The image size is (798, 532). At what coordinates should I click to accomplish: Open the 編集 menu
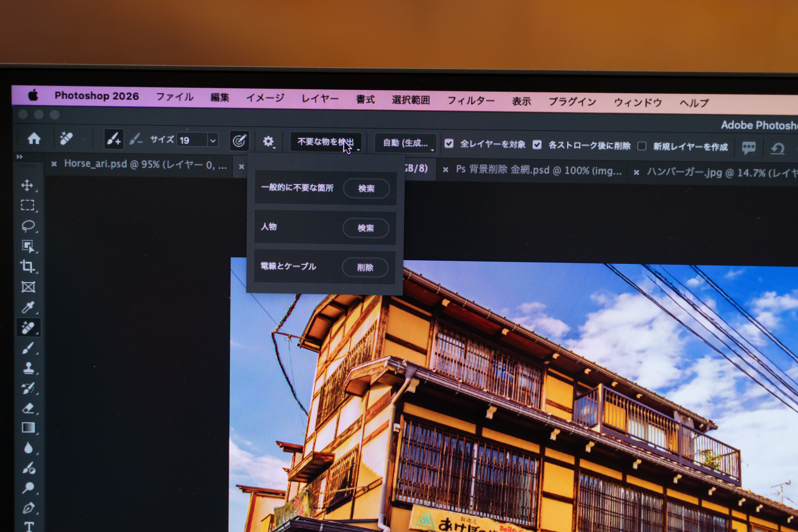[x=219, y=98]
